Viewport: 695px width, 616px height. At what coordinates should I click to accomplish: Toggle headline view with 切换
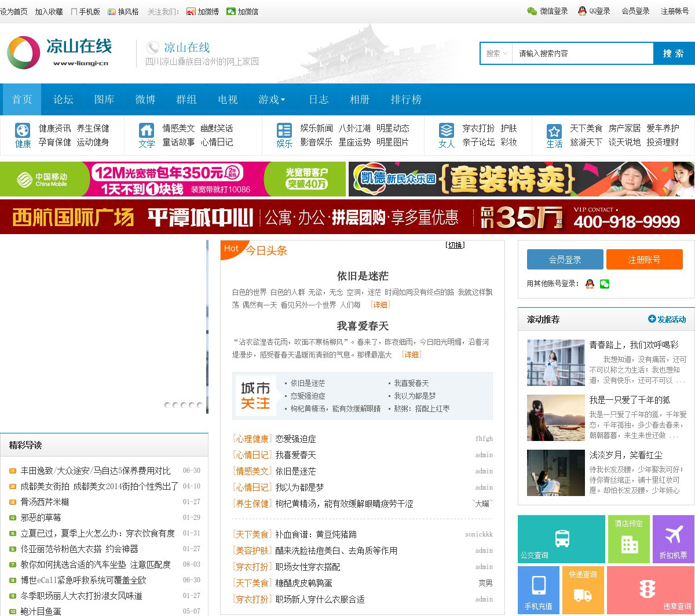point(455,245)
